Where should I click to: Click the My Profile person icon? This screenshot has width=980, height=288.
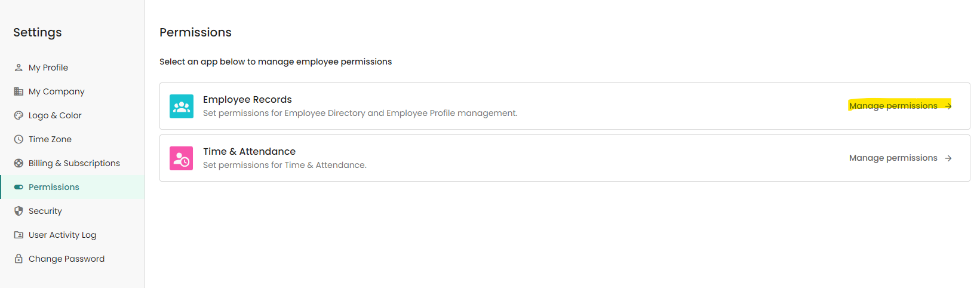(19, 68)
